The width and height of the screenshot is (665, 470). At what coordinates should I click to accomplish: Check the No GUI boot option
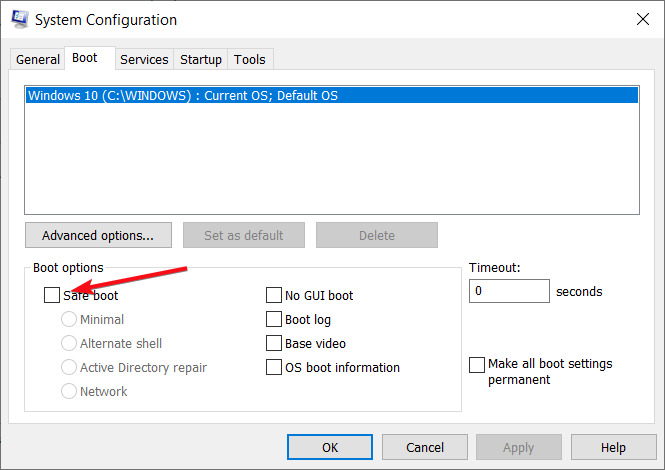point(274,295)
